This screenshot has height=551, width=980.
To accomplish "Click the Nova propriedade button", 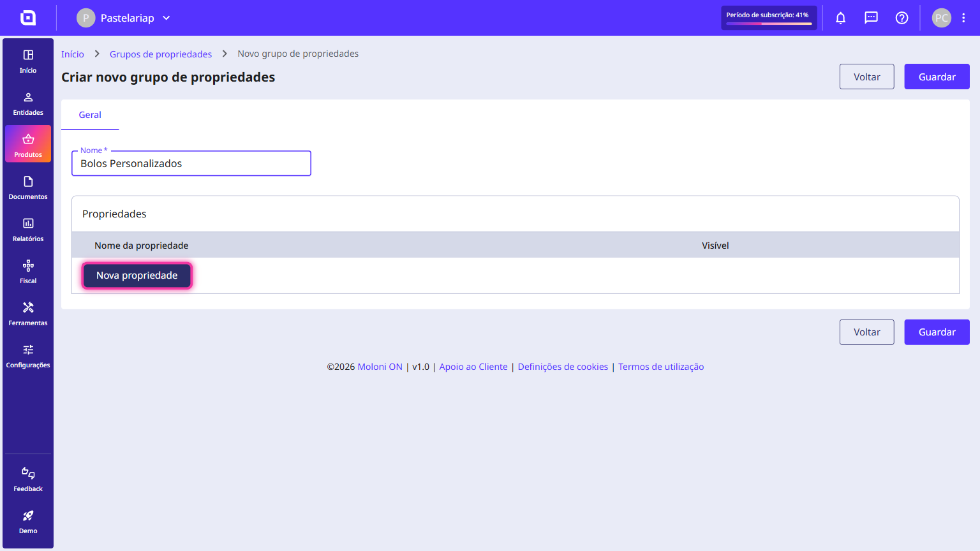I will point(137,275).
